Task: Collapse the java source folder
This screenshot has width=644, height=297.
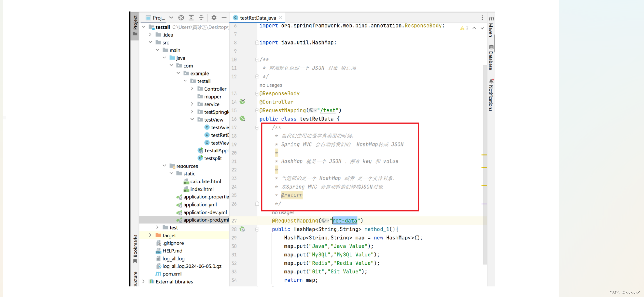Action: (164, 58)
